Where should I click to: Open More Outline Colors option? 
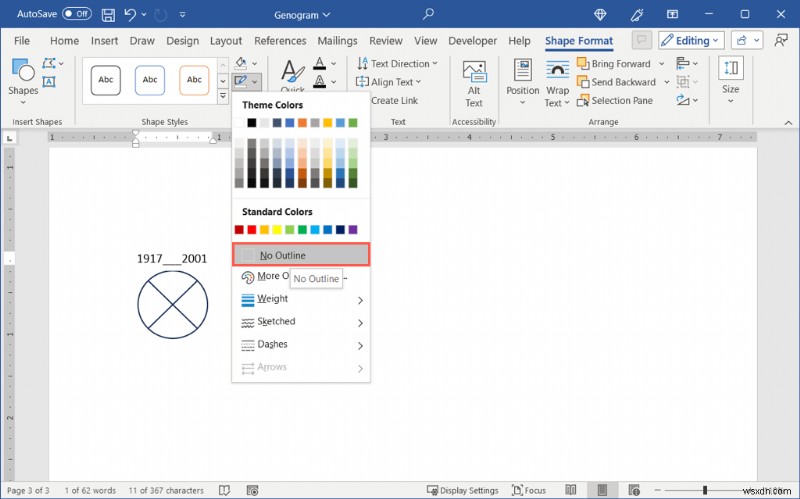coord(301,277)
